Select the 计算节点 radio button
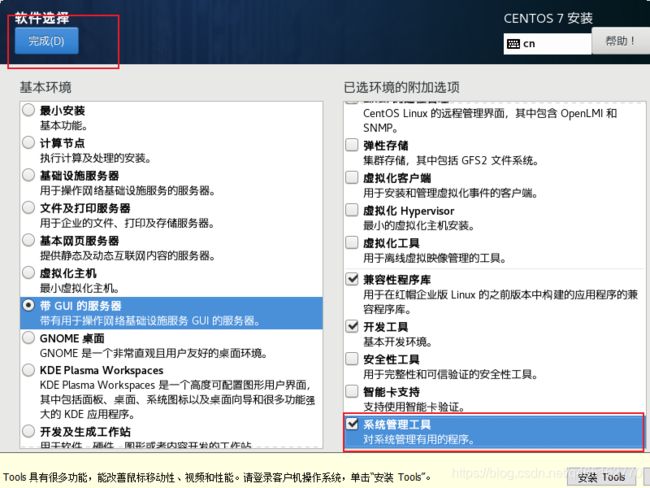This screenshot has width=650, height=488. (29, 143)
